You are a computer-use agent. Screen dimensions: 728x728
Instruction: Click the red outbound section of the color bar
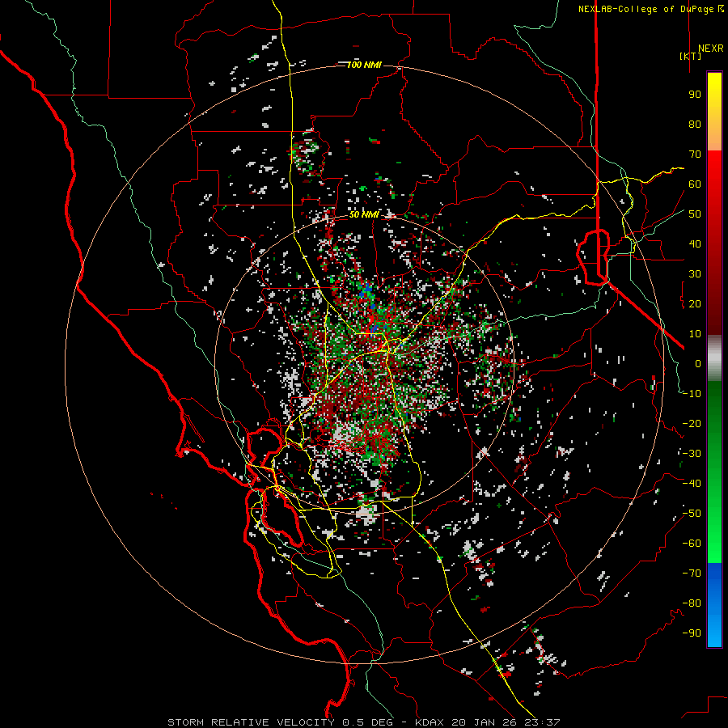[714, 243]
